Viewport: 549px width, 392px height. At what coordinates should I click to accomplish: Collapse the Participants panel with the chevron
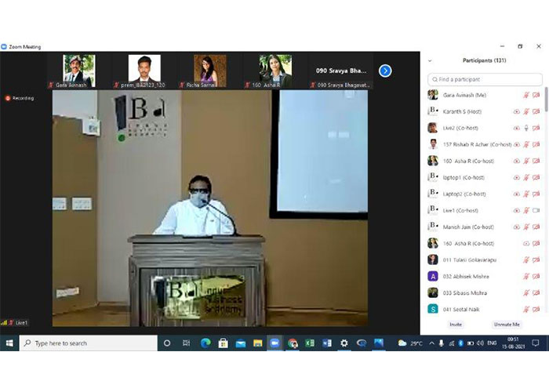click(x=430, y=60)
